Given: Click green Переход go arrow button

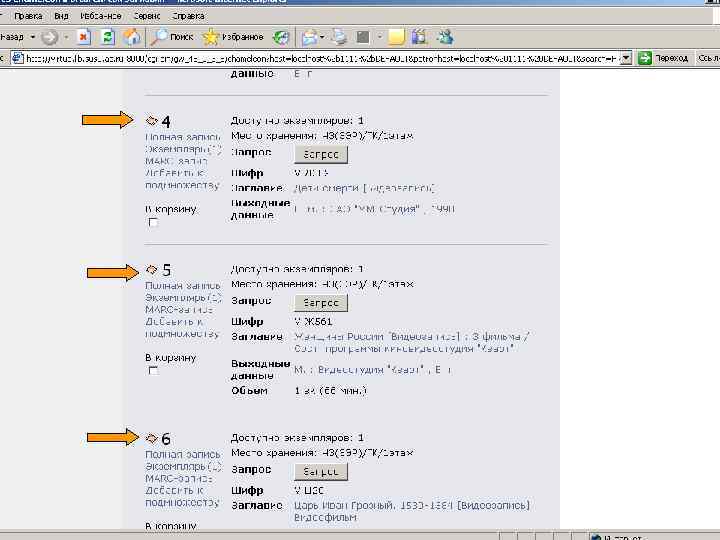Looking at the screenshot, I should click(663, 58).
